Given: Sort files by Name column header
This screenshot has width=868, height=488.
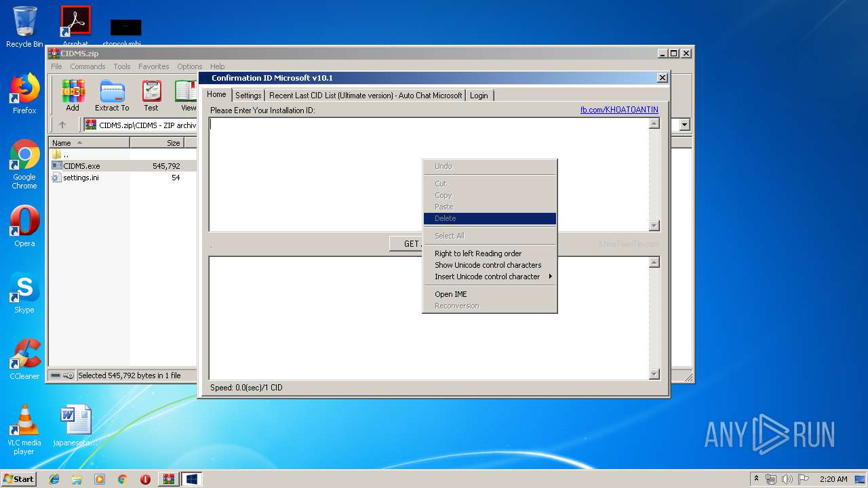Looking at the screenshot, I should coord(90,143).
